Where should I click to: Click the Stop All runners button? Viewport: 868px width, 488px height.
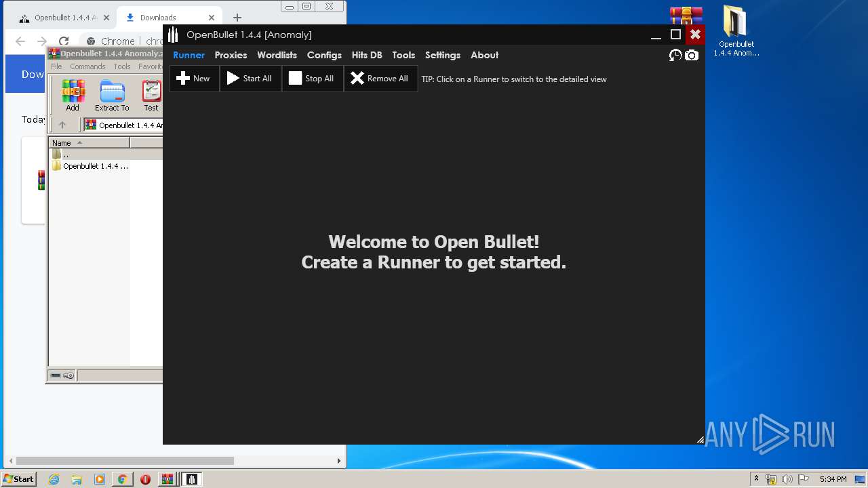313,79
